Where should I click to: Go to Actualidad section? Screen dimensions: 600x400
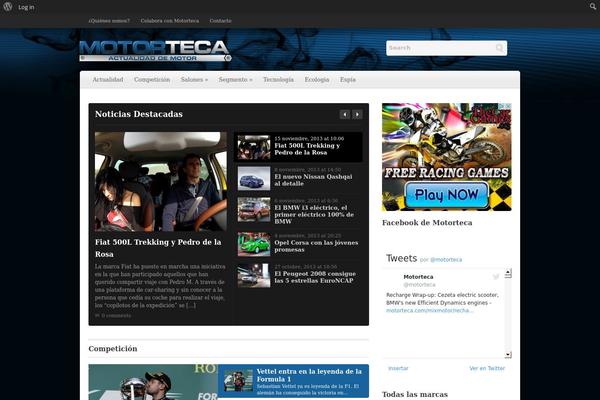(x=108, y=80)
